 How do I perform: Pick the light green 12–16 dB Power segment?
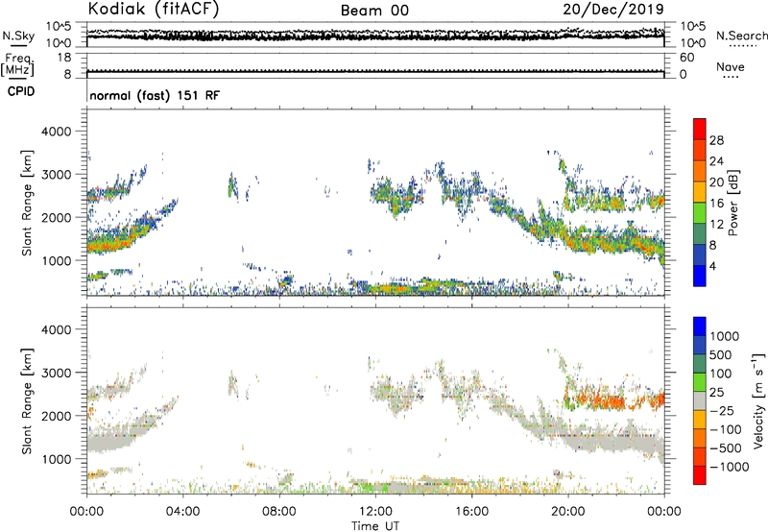[700, 213]
